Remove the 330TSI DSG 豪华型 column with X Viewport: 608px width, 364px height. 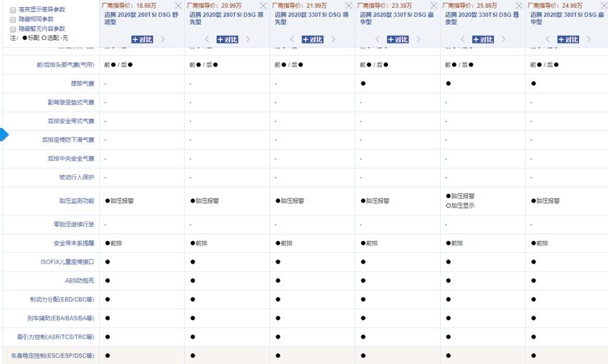pos(434,6)
